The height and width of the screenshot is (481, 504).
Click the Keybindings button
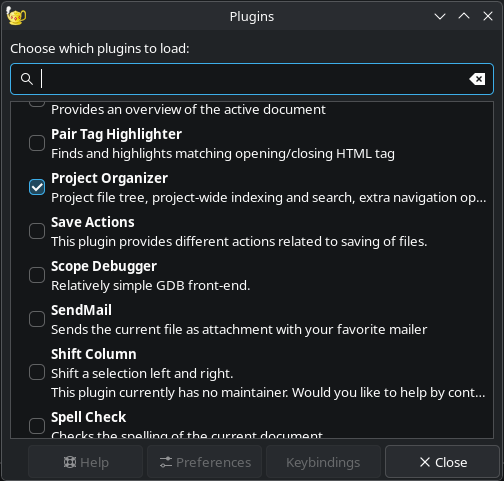tap(323, 462)
